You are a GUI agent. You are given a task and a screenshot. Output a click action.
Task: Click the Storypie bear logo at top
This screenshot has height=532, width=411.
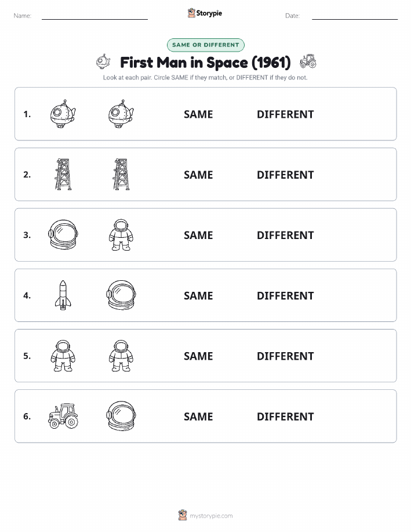pyautogui.click(x=192, y=13)
